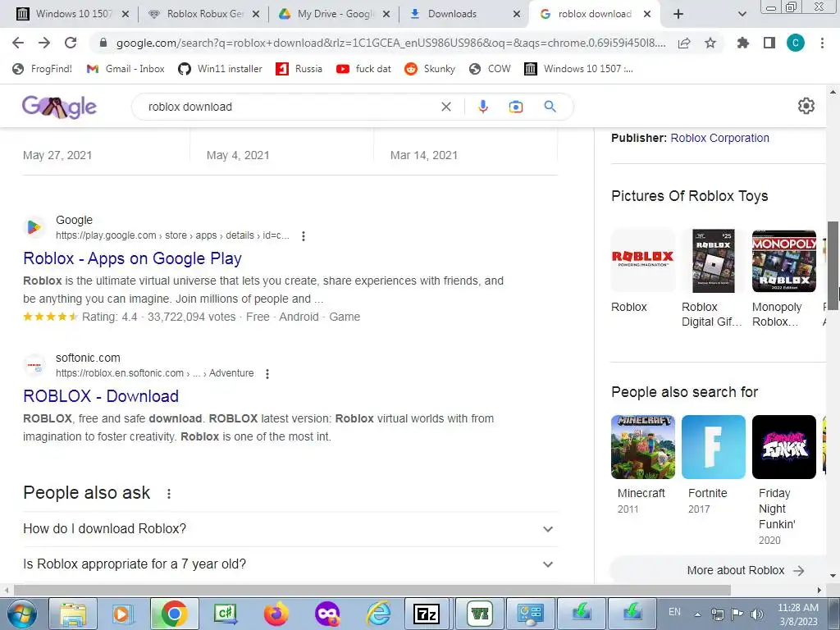Switch to the Downloads tab
Viewport: 840px width, 630px height.
(x=465, y=14)
